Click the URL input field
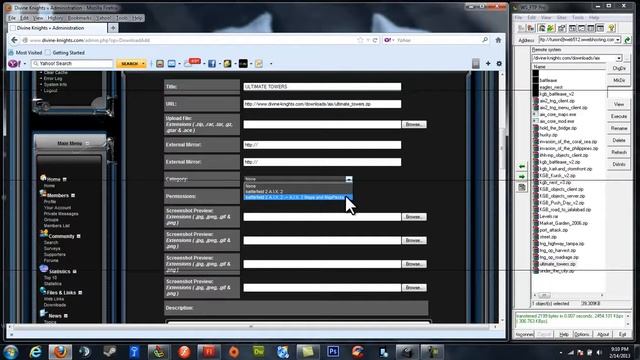 pos(322,104)
